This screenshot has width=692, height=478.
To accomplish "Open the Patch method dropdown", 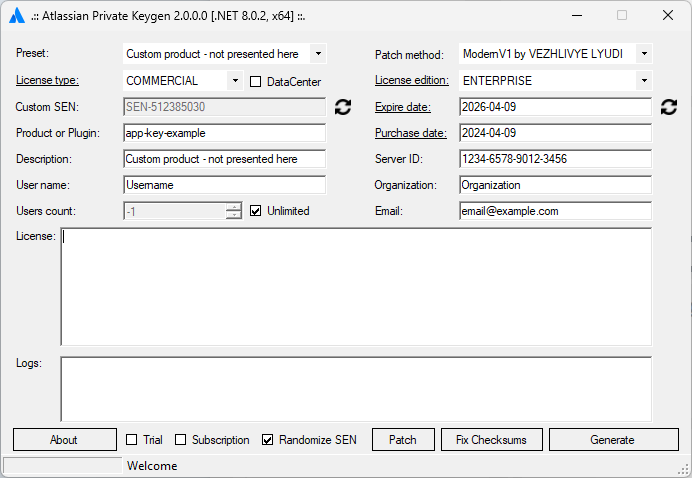I will [x=644, y=54].
